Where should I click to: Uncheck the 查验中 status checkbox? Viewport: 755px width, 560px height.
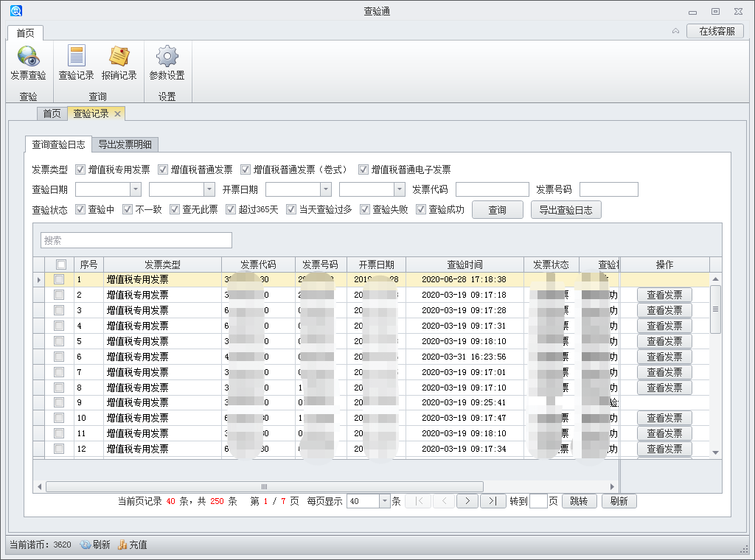80,209
